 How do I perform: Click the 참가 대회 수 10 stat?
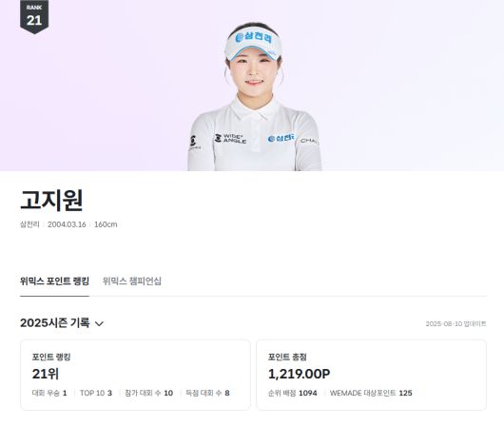[148, 393]
